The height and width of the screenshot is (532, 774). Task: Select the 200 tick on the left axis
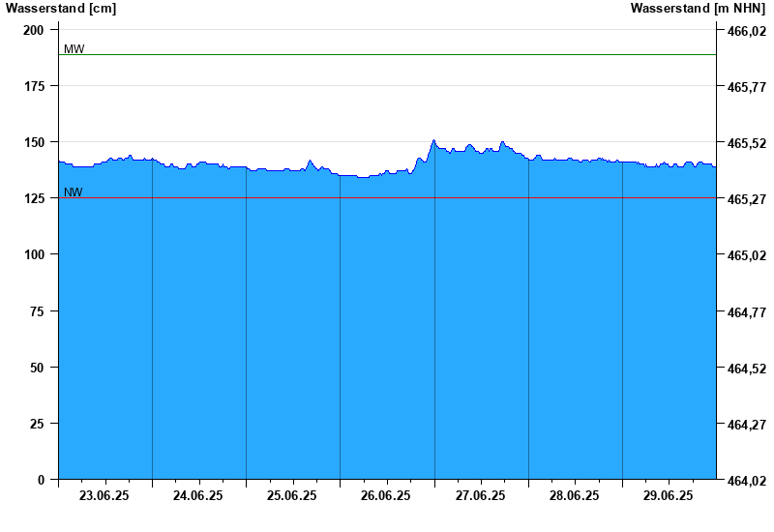pos(34,31)
